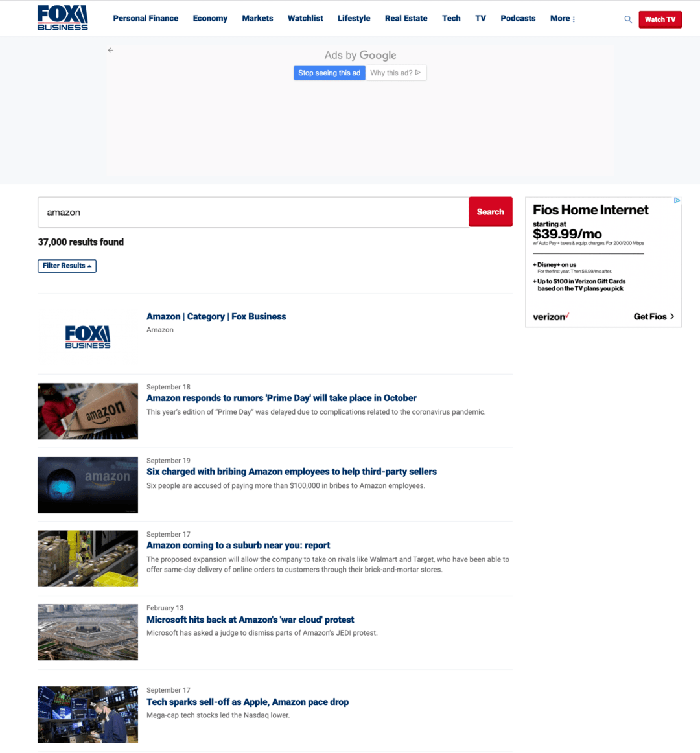This screenshot has height=753, width=700.
Task: Expand the Filter Results dropdown
Action: click(x=67, y=266)
